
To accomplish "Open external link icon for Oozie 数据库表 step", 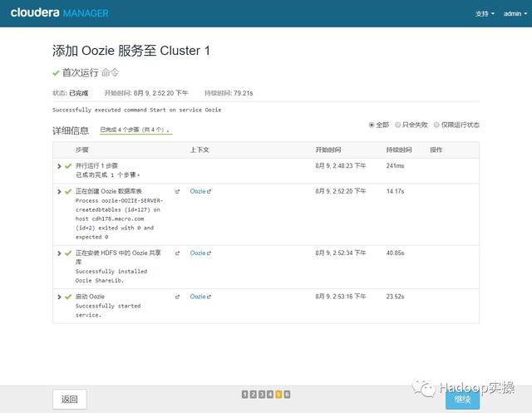I will tap(177, 192).
